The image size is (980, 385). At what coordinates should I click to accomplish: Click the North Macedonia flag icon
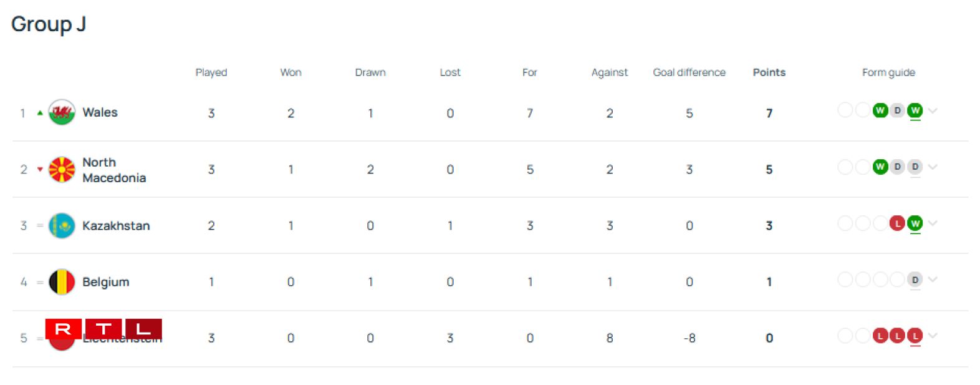[x=62, y=169]
